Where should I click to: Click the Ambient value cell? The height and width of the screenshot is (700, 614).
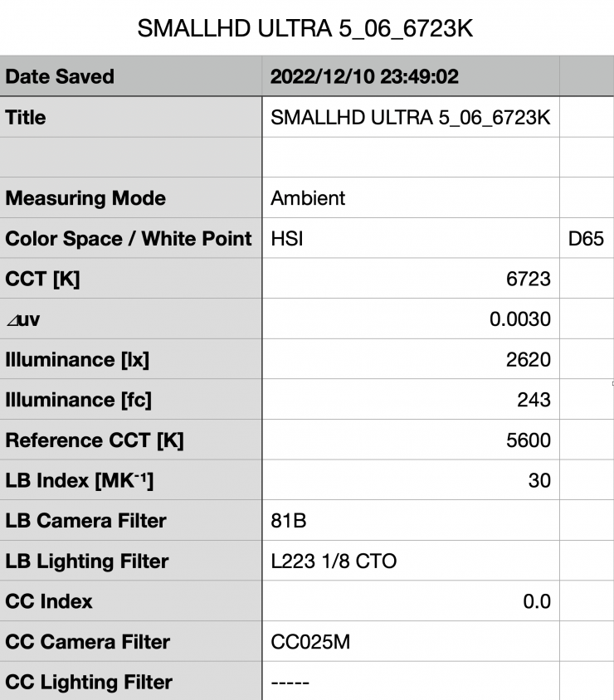click(x=308, y=199)
